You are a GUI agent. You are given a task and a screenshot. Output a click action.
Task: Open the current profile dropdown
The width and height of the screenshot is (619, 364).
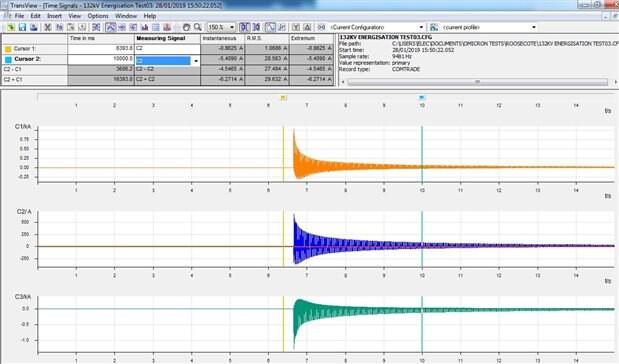[534, 27]
